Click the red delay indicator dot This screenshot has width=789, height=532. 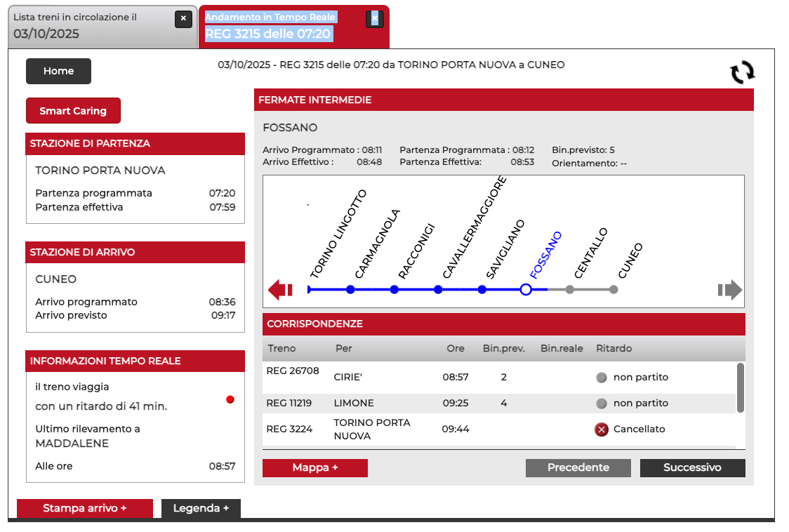(230, 399)
